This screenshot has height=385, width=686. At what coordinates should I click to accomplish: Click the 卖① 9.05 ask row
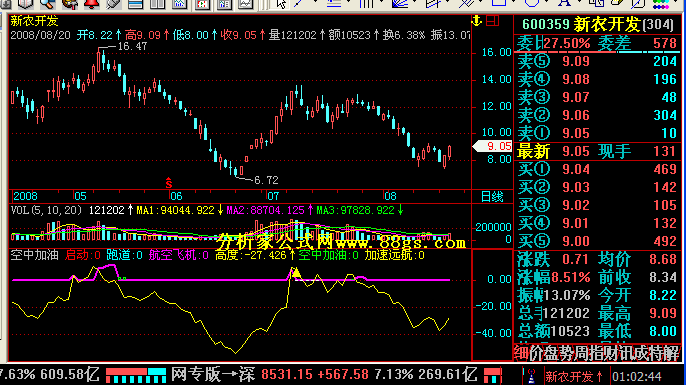(x=597, y=133)
